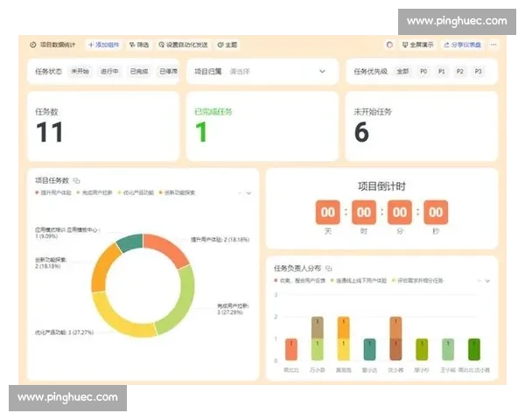Click the icon beside the 项目任务数 title
525x420 pixels.
point(77,180)
